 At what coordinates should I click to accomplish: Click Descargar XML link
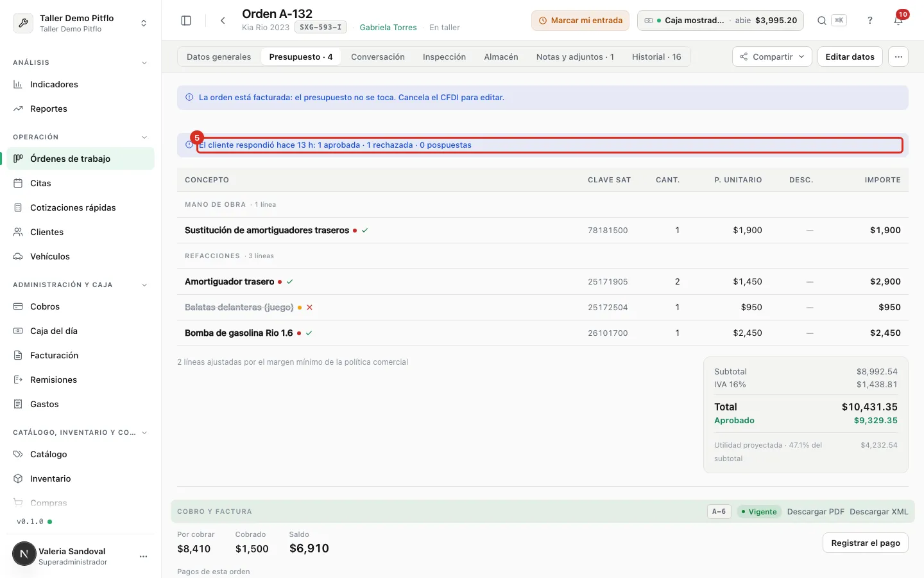[x=879, y=512]
